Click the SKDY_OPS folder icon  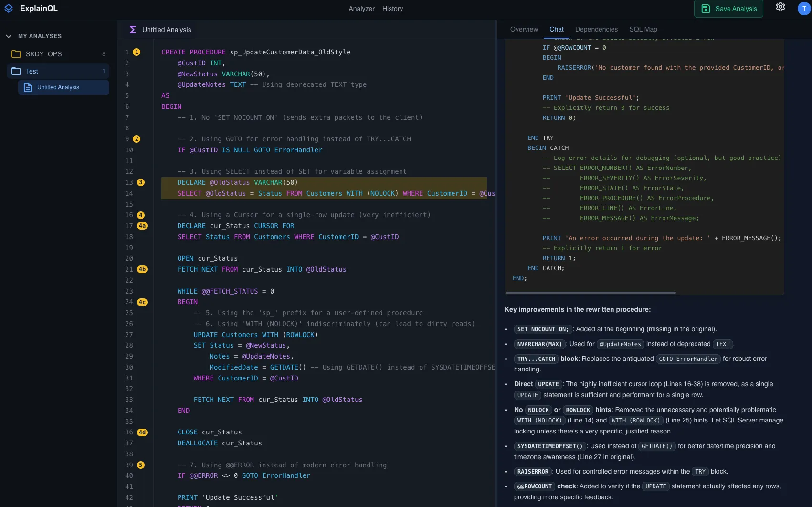tap(17, 53)
